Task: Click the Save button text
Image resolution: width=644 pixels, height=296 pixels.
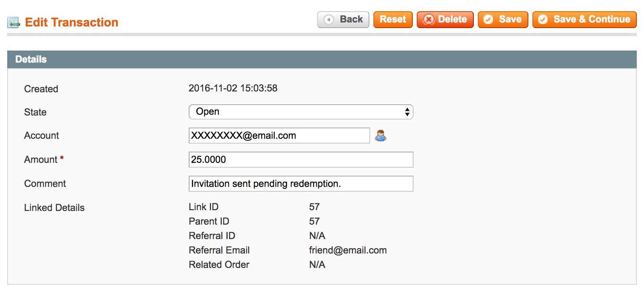Action: pyautogui.click(x=510, y=19)
